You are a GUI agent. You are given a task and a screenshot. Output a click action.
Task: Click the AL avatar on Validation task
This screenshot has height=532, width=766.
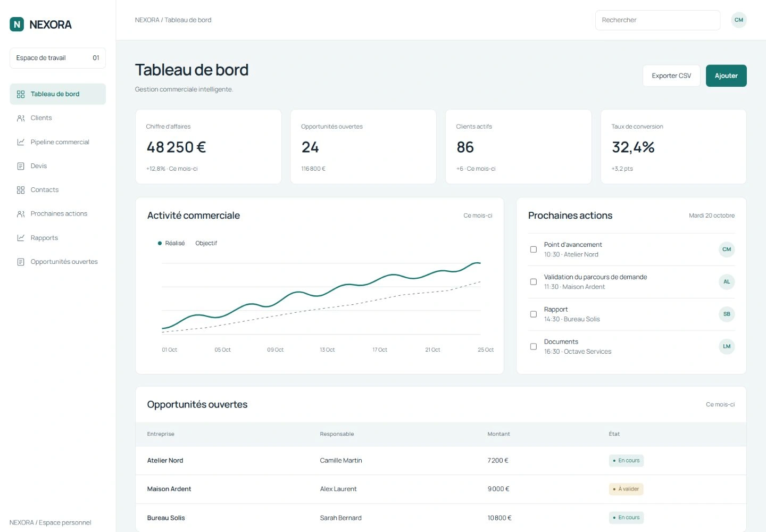coord(727,282)
